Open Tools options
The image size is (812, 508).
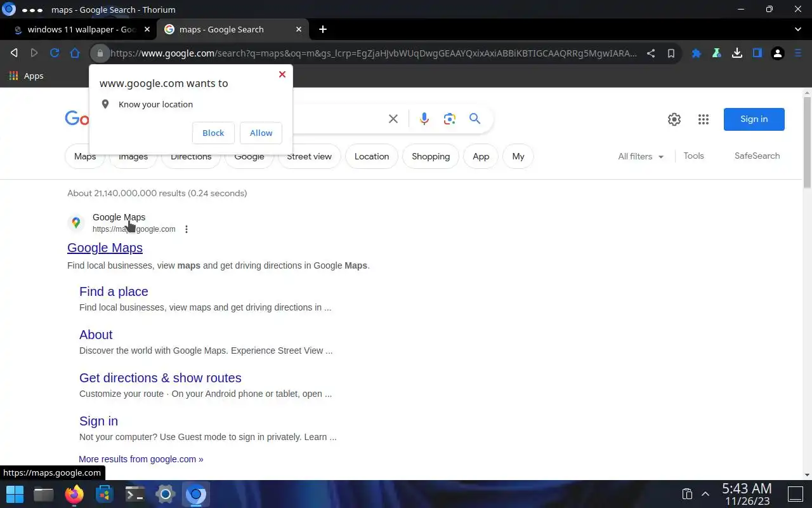click(x=694, y=156)
